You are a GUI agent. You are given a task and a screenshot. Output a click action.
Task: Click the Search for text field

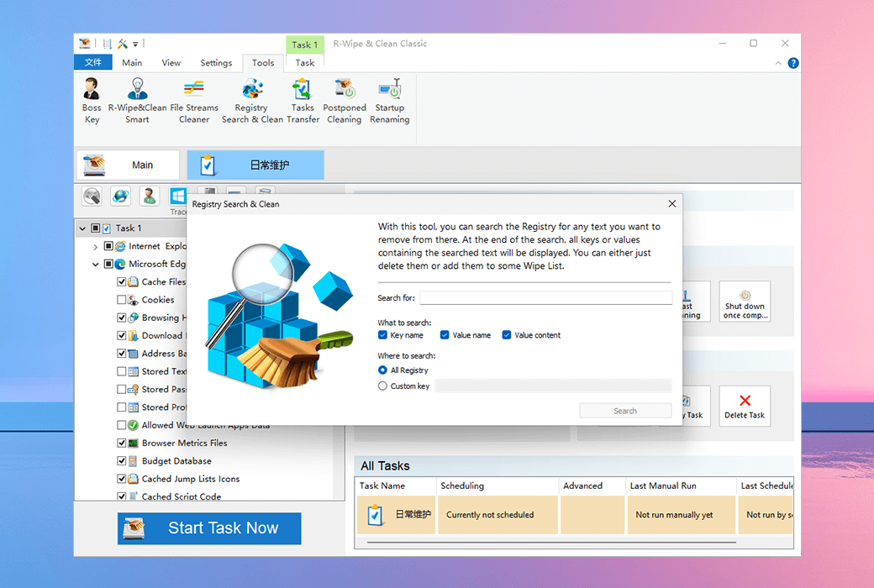pos(545,298)
